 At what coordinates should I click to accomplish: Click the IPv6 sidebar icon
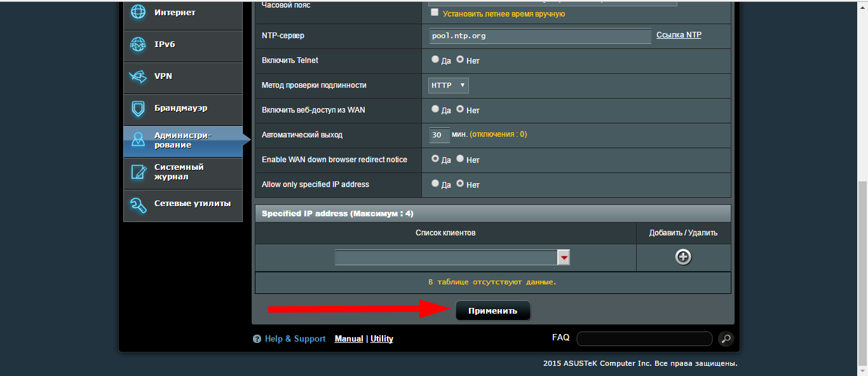[x=139, y=45]
